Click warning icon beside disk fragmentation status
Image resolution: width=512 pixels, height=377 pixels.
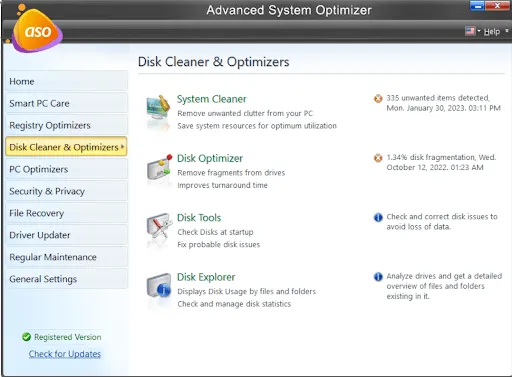378,158
